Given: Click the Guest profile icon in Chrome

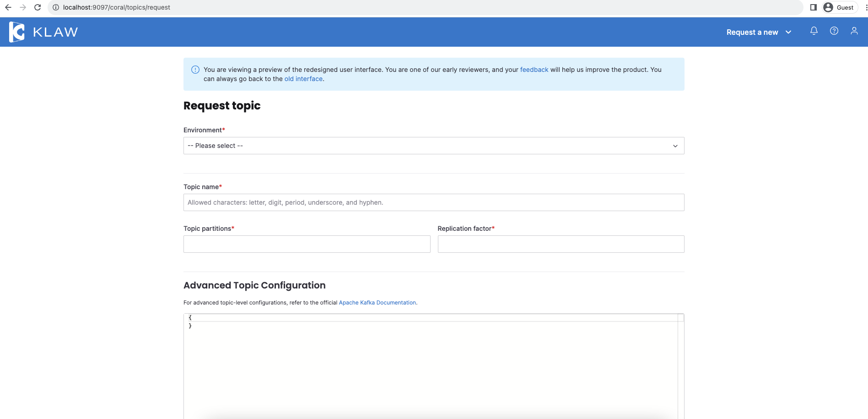Looking at the screenshot, I should [x=828, y=7].
